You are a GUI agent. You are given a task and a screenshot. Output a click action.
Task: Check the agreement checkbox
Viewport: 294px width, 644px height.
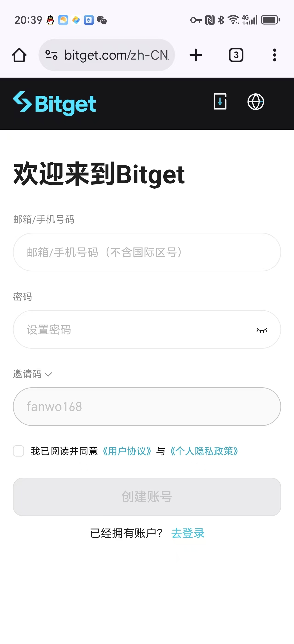19,451
